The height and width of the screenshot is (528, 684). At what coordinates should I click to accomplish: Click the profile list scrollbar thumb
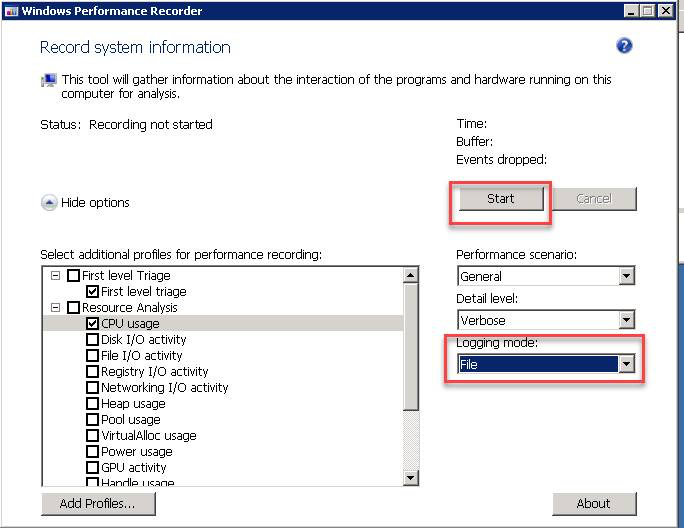click(x=410, y=347)
